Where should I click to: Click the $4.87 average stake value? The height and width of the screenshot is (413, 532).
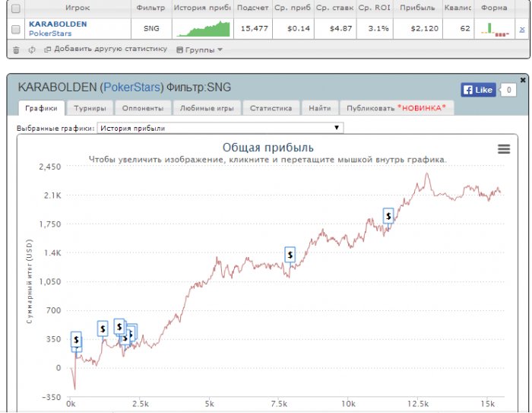point(340,29)
